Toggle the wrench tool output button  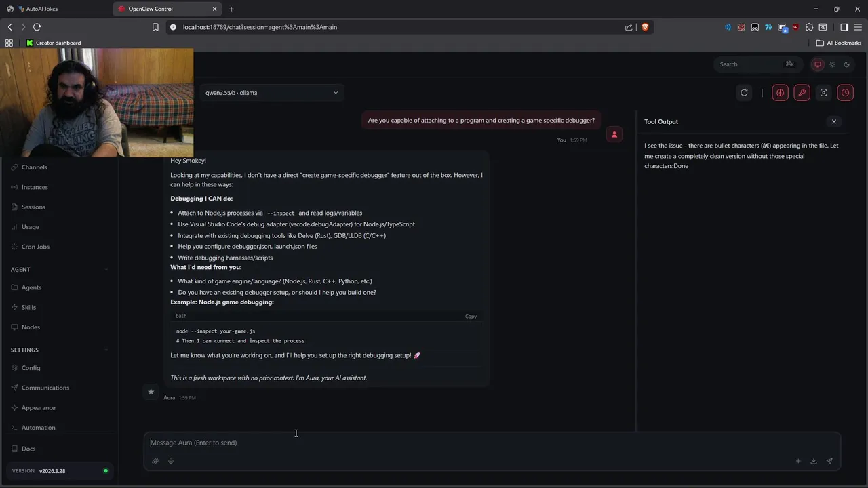coord(802,93)
